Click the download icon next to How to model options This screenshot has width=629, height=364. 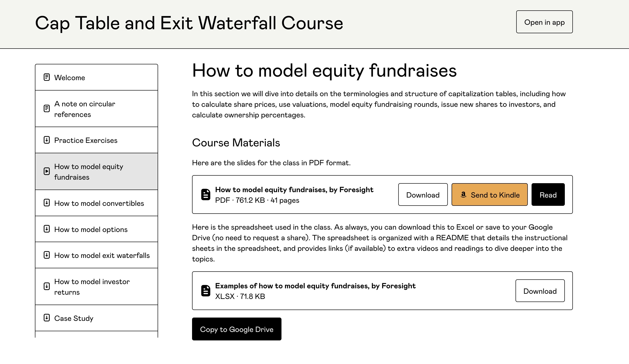tap(47, 229)
